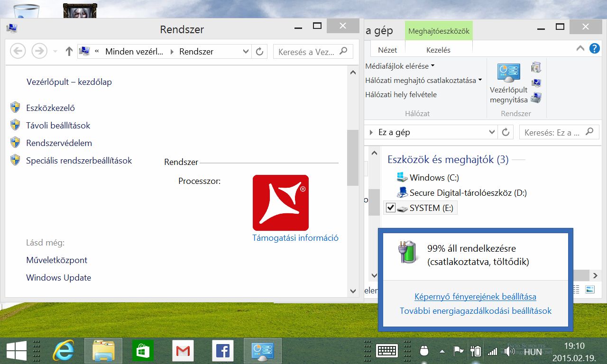Show hidden tray icons
Screen dimensions: 607x364
pos(442,351)
